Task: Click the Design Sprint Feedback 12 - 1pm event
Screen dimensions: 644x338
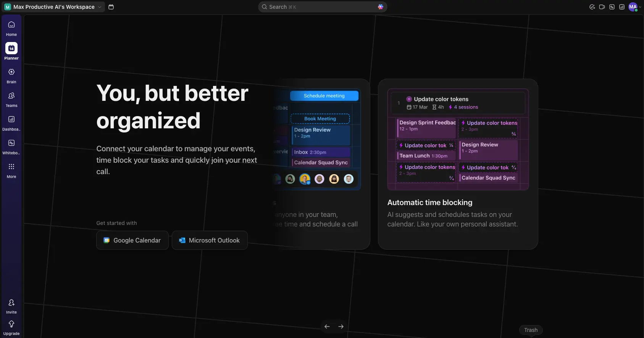Action: tap(426, 128)
